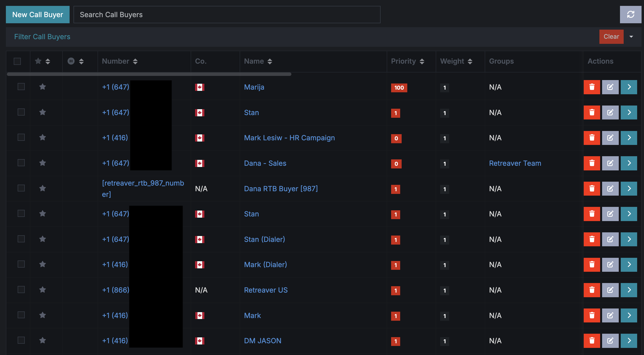Open details arrow for Retreaver US

click(629, 290)
